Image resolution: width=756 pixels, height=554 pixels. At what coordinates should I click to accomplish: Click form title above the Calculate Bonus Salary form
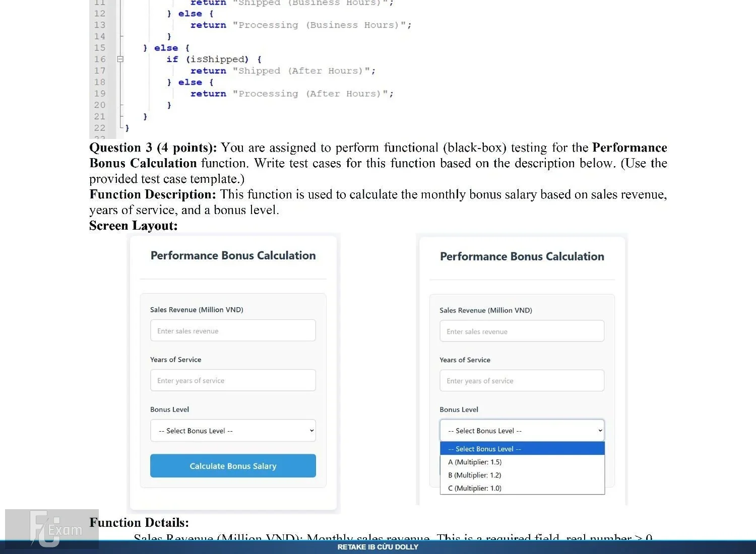[233, 255]
